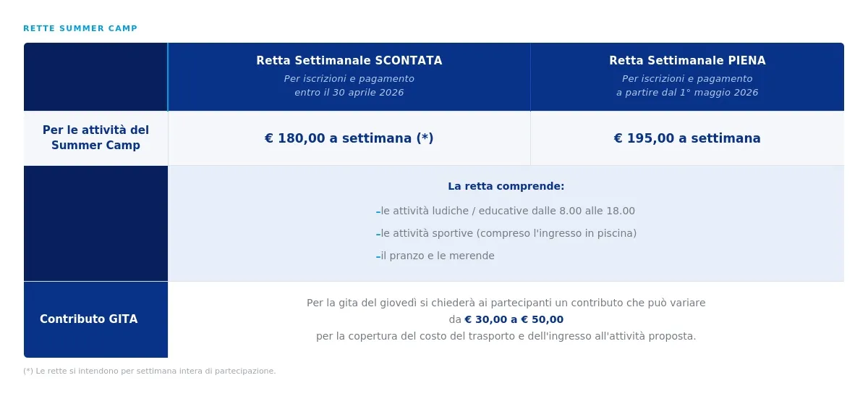Screen dimensions: 868x399
Task: Click the "entro il 30 aprile 2026" deadline text
Action: tap(349, 93)
